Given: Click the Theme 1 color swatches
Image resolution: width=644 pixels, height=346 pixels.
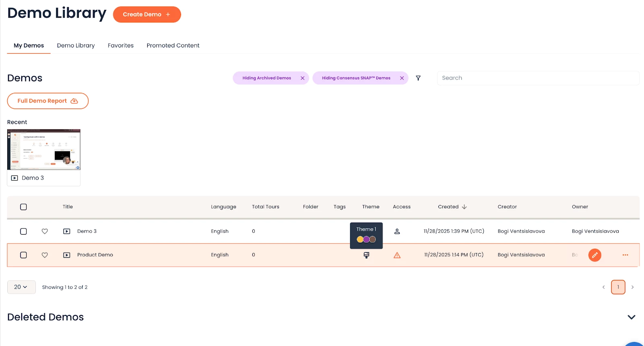Looking at the screenshot, I should click(x=366, y=239).
